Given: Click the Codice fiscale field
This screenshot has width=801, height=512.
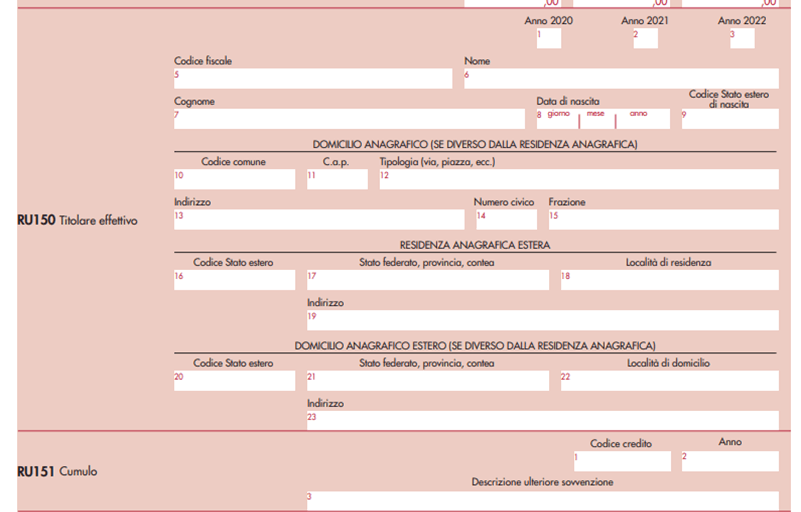Looking at the screenshot, I should pos(313,79).
